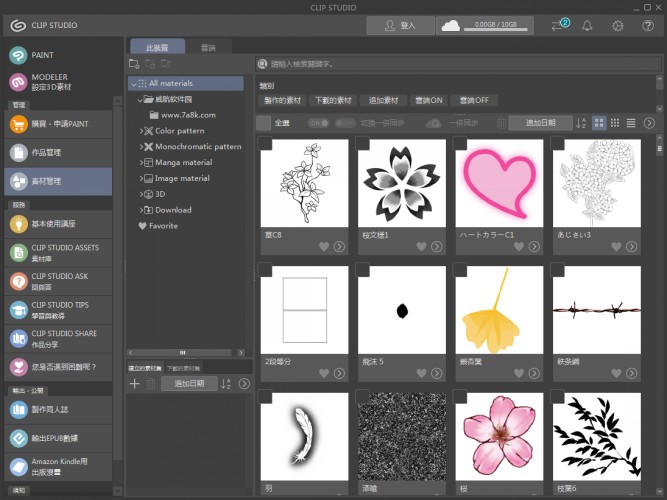Open the EPUB data export item

(58, 438)
